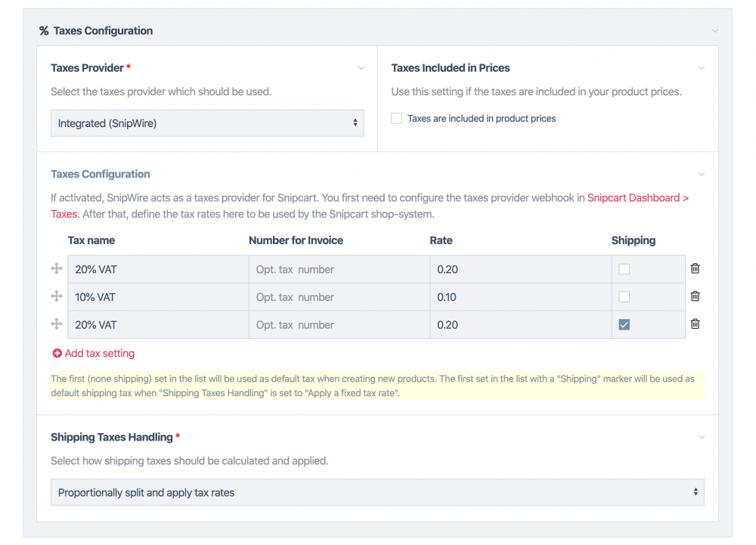Click the Rate field containing 0.10
Image resolution: width=756 pixels, height=545 pixels.
tap(520, 297)
